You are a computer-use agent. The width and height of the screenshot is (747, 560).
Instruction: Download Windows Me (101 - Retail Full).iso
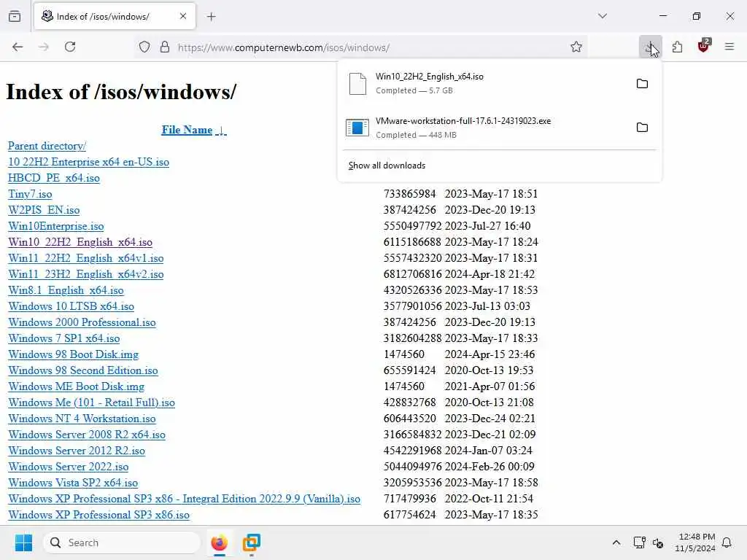pos(91,402)
